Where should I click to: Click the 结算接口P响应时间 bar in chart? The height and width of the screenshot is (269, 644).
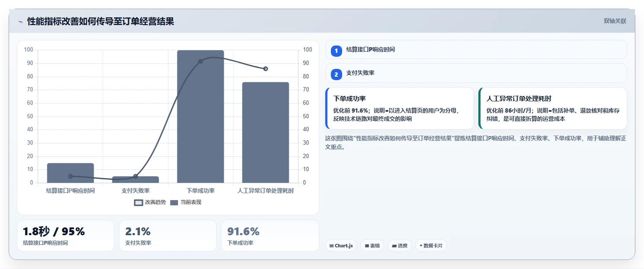pyautogui.click(x=70, y=173)
